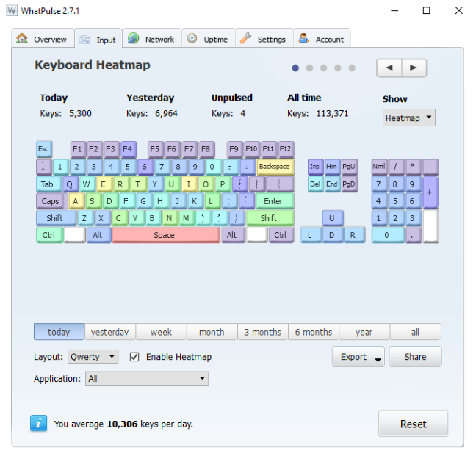Click the Today keys value 5,300
This screenshot has width=476, height=459.
pyautogui.click(x=80, y=113)
